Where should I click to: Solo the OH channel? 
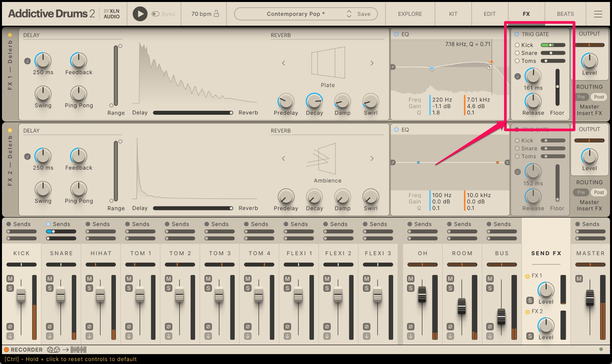pos(411,288)
